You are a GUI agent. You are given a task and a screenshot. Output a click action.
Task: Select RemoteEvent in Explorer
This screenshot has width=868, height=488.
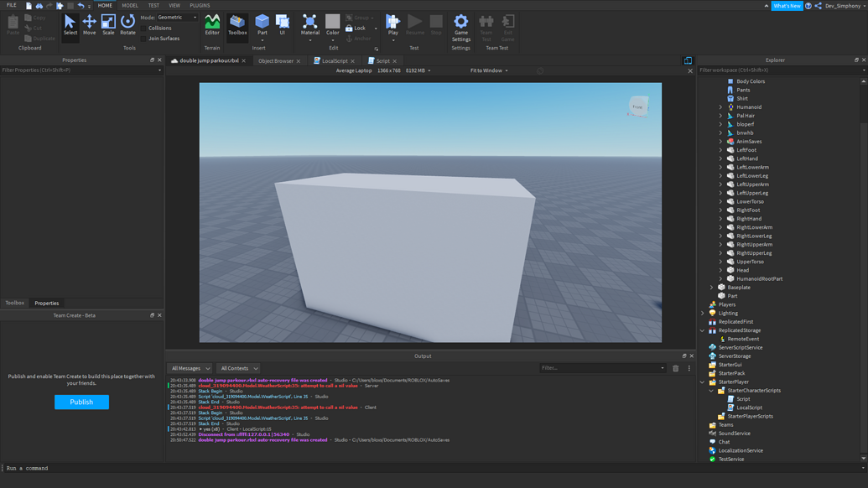pyautogui.click(x=743, y=339)
